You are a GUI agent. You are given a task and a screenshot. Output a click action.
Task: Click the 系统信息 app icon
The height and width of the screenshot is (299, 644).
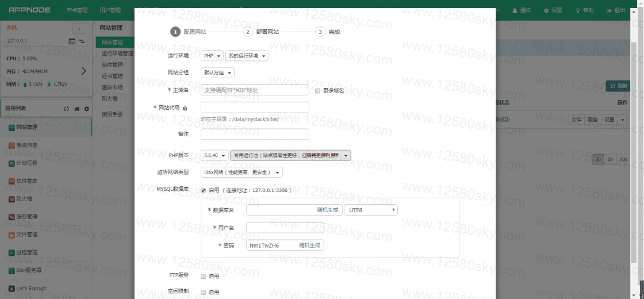(12, 145)
